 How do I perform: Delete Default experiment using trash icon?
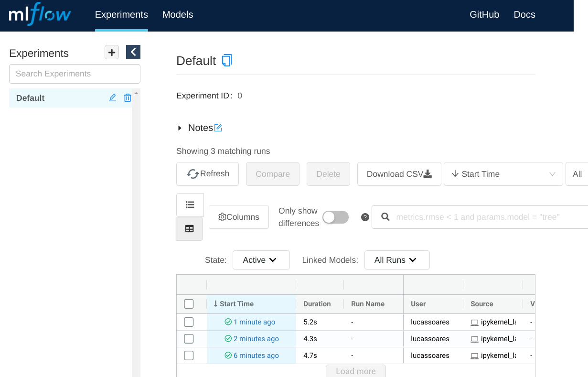pyautogui.click(x=128, y=98)
